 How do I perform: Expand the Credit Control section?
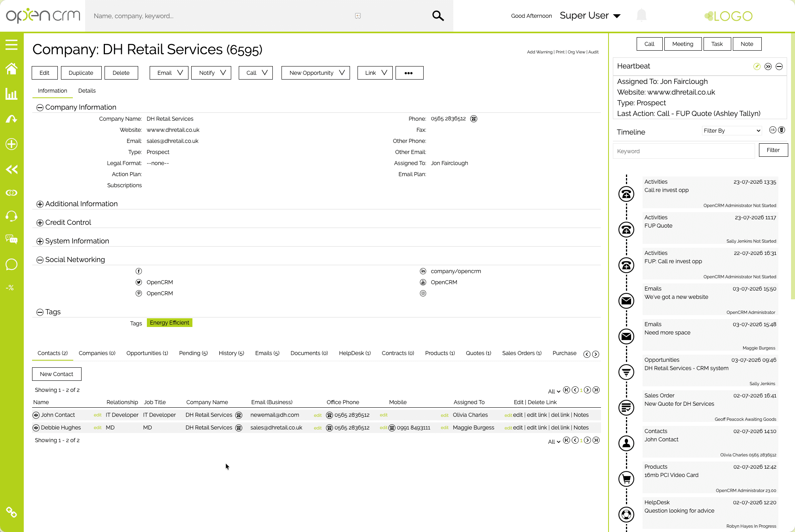(x=40, y=223)
